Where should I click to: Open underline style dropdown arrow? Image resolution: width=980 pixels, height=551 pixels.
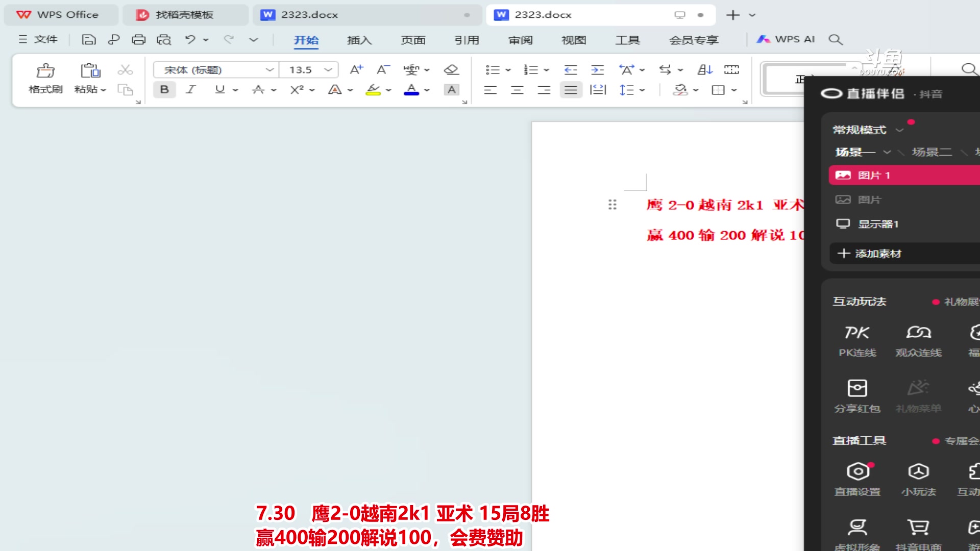tap(235, 90)
